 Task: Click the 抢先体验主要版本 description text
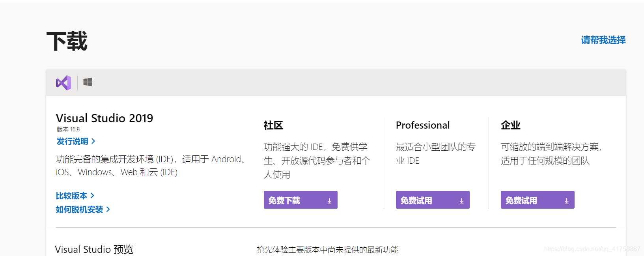tap(328, 250)
